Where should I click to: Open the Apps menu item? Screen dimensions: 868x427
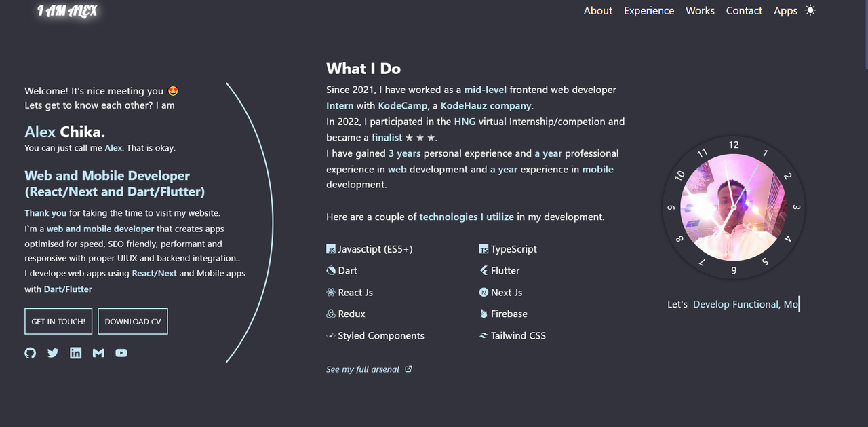pyautogui.click(x=785, y=10)
